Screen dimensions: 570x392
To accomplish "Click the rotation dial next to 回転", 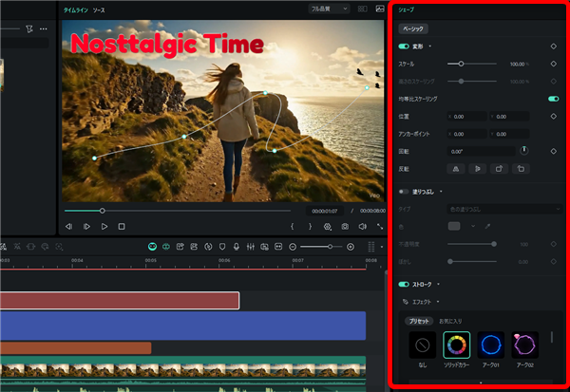I will click(522, 151).
